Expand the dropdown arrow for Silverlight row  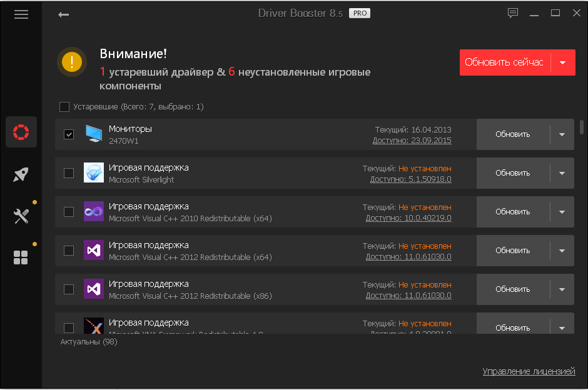pyautogui.click(x=562, y=173)
